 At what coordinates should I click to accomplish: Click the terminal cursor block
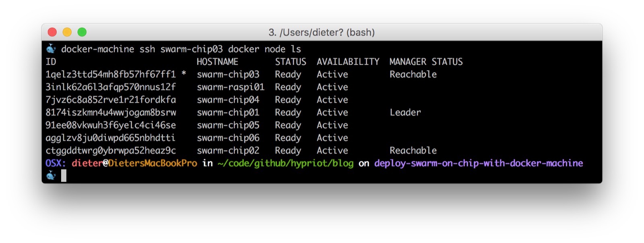pyautogui.click(x=64, y=176)
